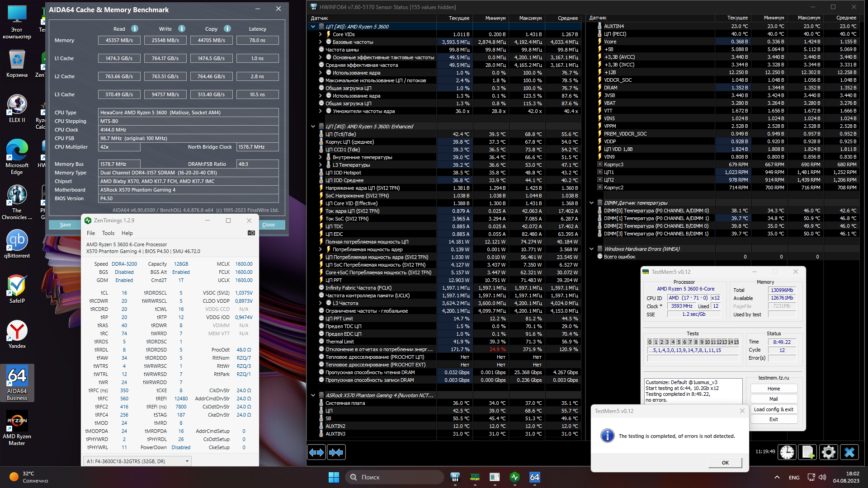Click the HWiNFO save log icon
This screenshot has height=488, width=868.
point(808,452)
